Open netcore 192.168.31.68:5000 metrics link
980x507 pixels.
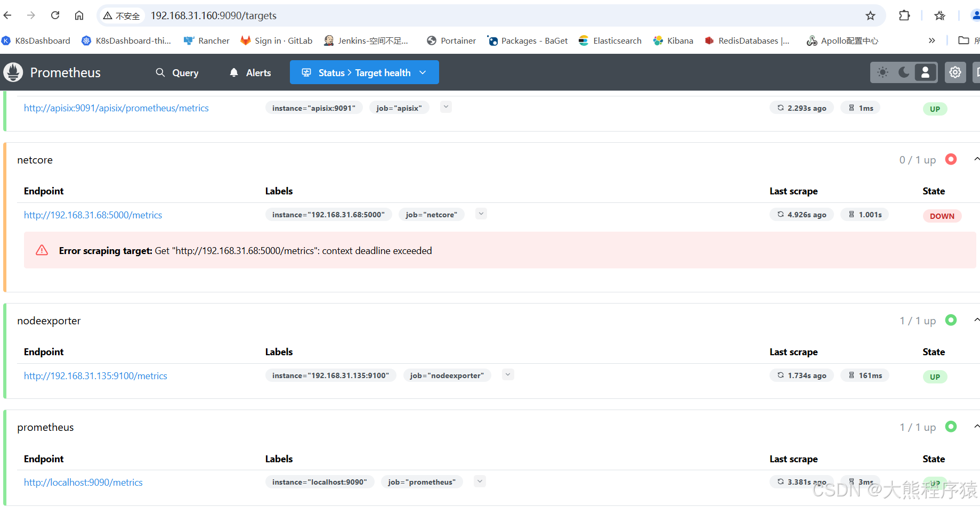coord(93,215)
